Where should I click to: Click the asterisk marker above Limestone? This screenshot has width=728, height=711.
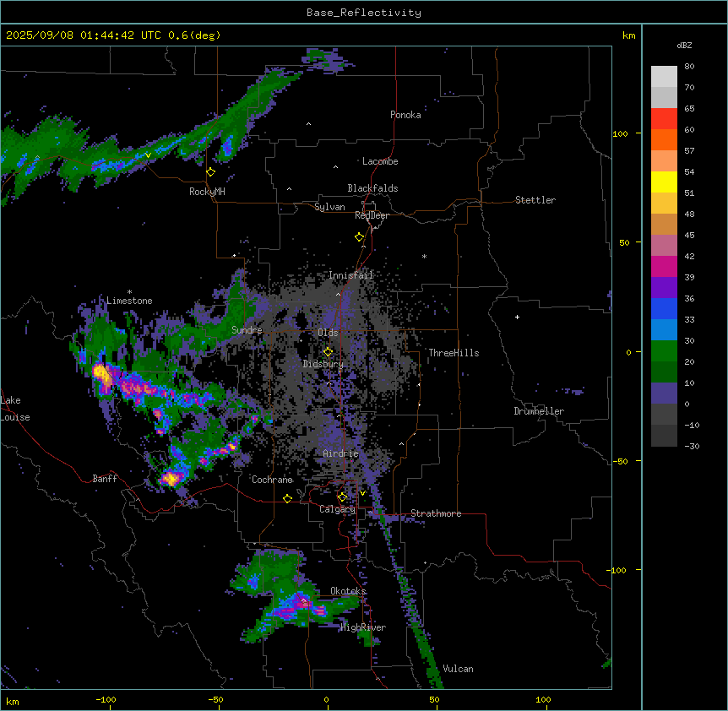point(129,292)
